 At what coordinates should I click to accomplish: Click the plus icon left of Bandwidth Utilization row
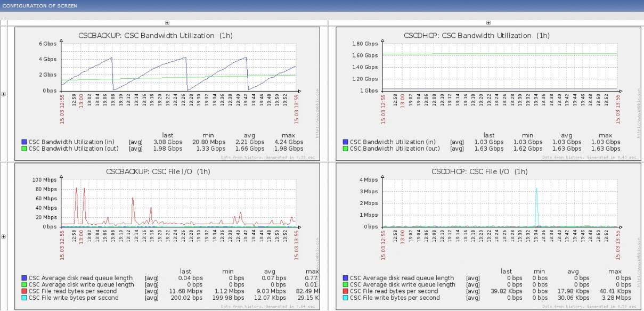4,94
